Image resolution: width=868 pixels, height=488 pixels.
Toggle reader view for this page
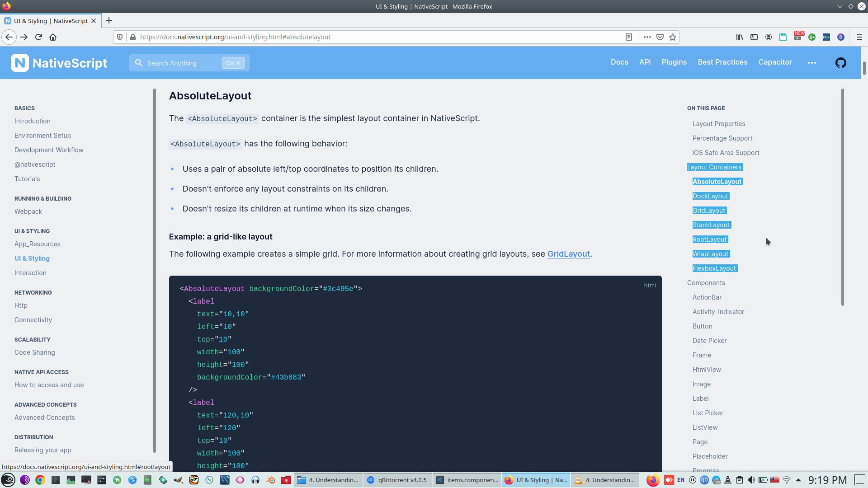pos(629,37)
